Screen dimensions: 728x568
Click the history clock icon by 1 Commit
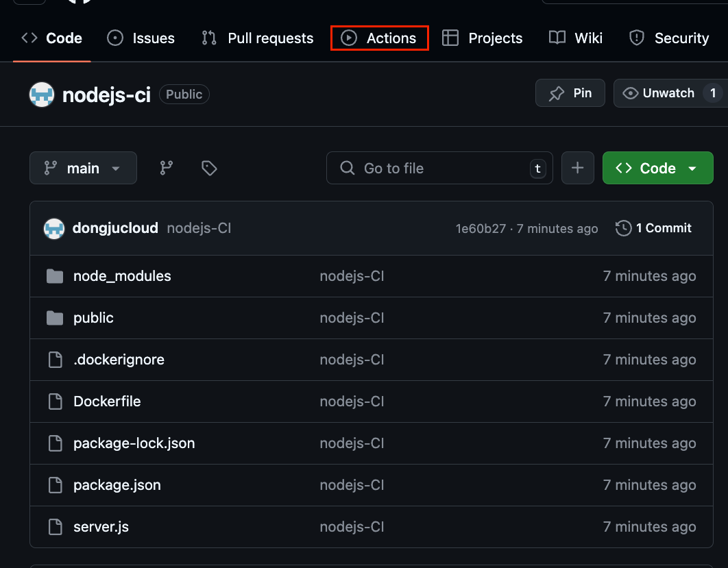point(623,228)
